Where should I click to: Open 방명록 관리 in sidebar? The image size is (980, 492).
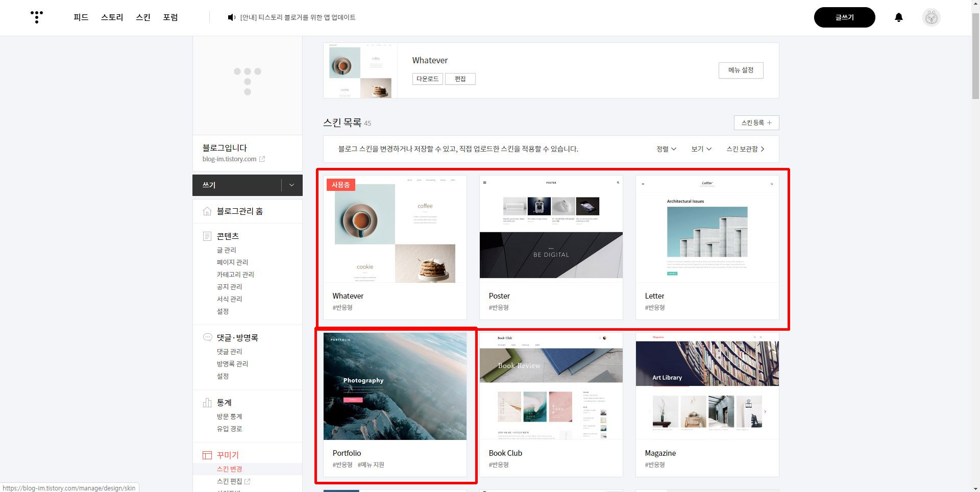coord(232,364)
